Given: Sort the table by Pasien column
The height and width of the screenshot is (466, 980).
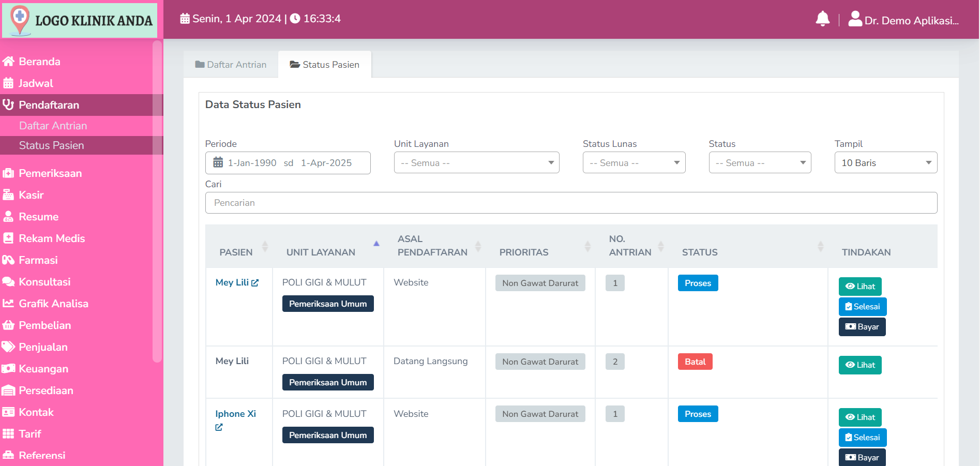Looking at the screenshot, I should pyautogui.click(x=265, y=247).
